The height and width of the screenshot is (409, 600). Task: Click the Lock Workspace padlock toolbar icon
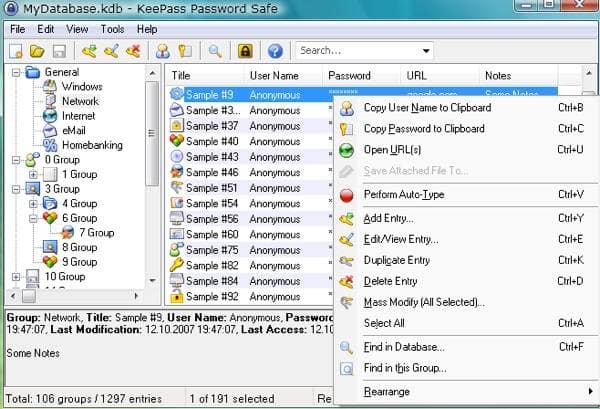click(246, 50)
